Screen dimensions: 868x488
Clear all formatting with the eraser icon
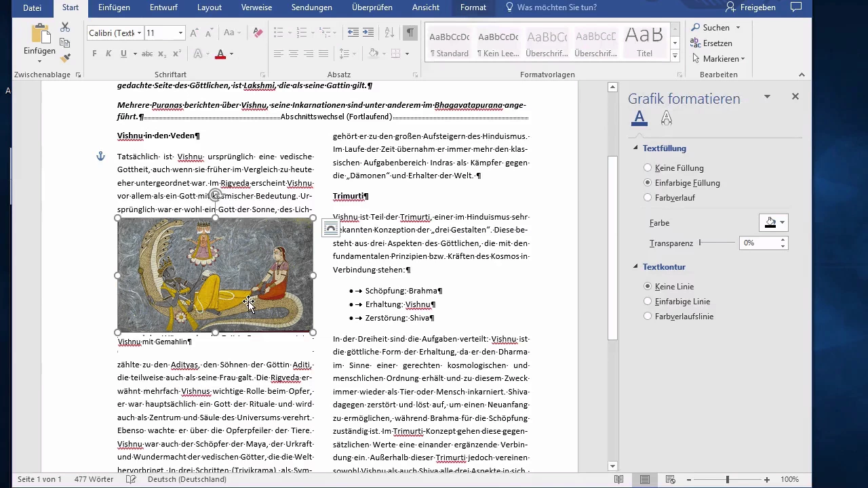[258, 33]
